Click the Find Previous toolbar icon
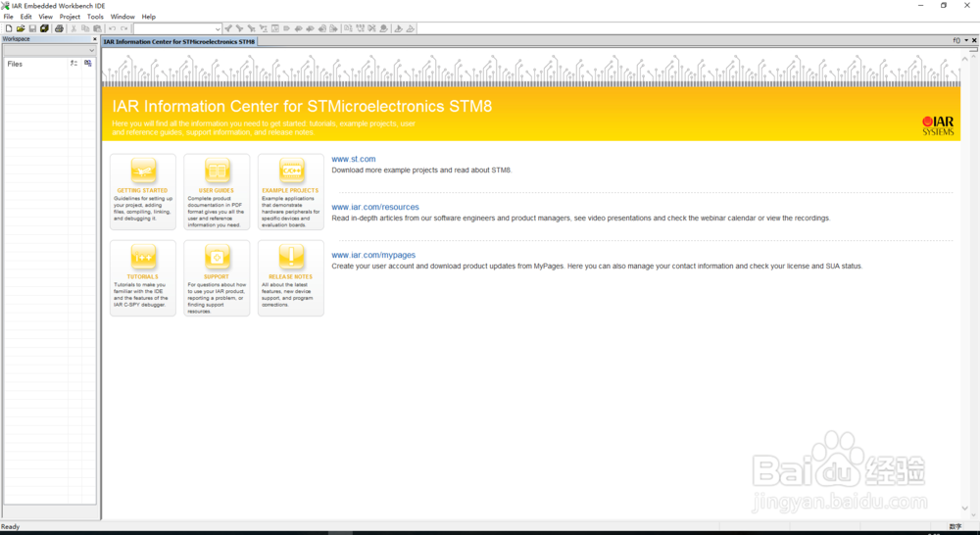The width and height of the screenshot is (980, 535). tap(228, 28)
